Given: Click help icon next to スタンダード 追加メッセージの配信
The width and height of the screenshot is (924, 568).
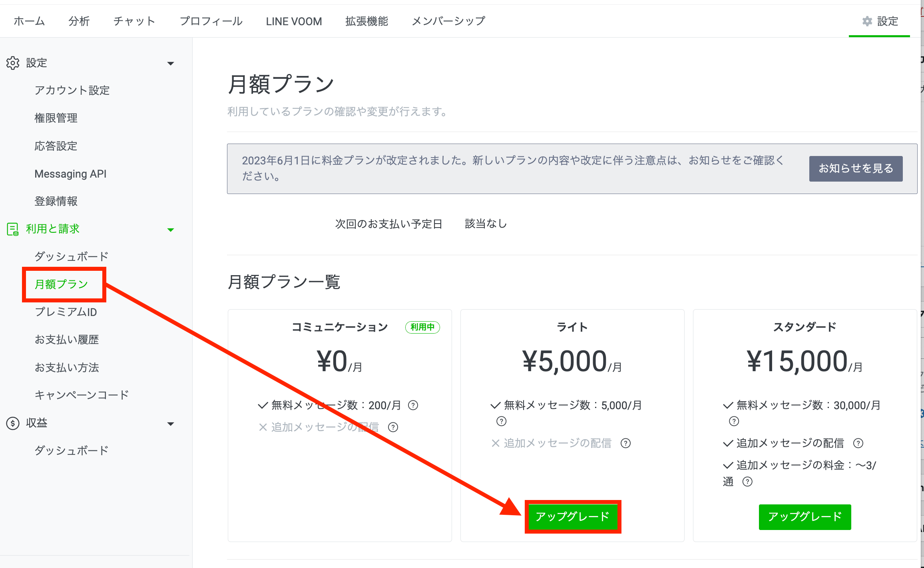Looking at the screenshot, I should point(858,443).
